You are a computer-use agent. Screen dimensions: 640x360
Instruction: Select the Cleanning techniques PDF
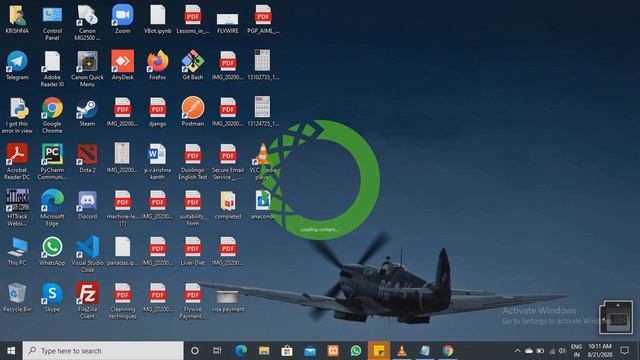click(122, 301)
